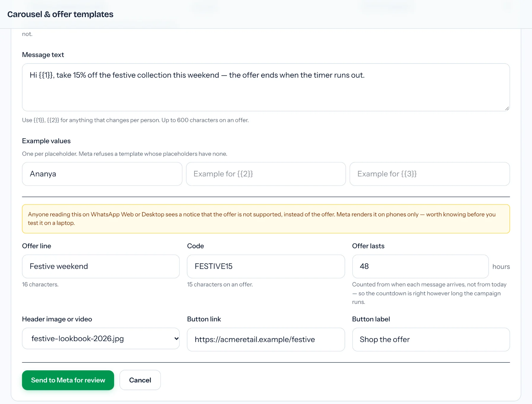Viewport: 532px width, 404px height.
Task: Click into the Message text box
Action: (x=266, y=87)
